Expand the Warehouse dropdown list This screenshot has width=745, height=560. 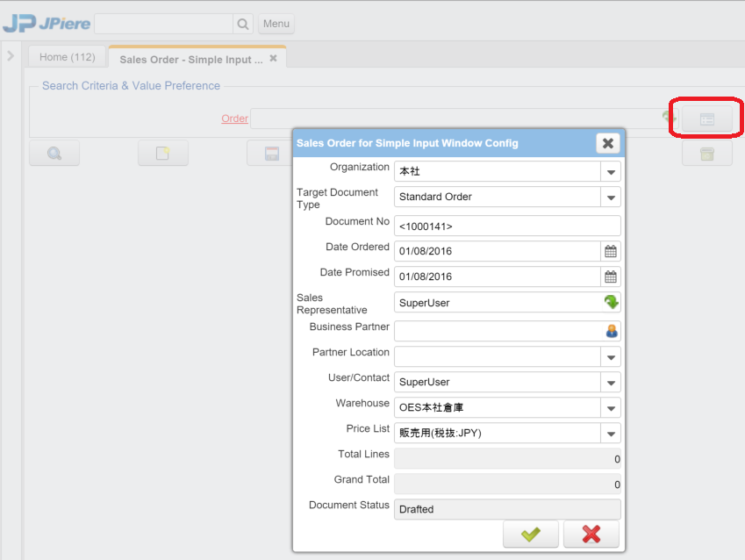click(611, 407)
